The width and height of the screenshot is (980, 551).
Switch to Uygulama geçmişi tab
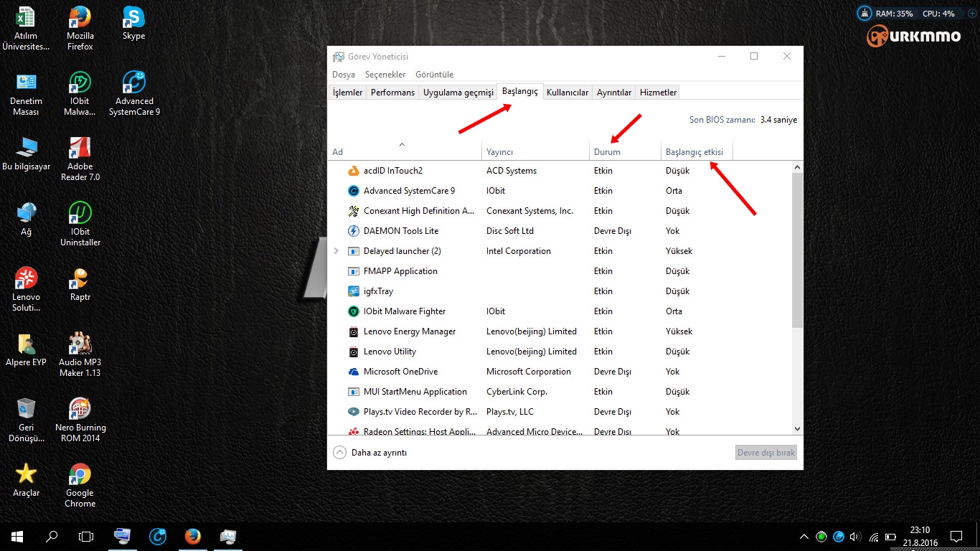tap(458, 93)
